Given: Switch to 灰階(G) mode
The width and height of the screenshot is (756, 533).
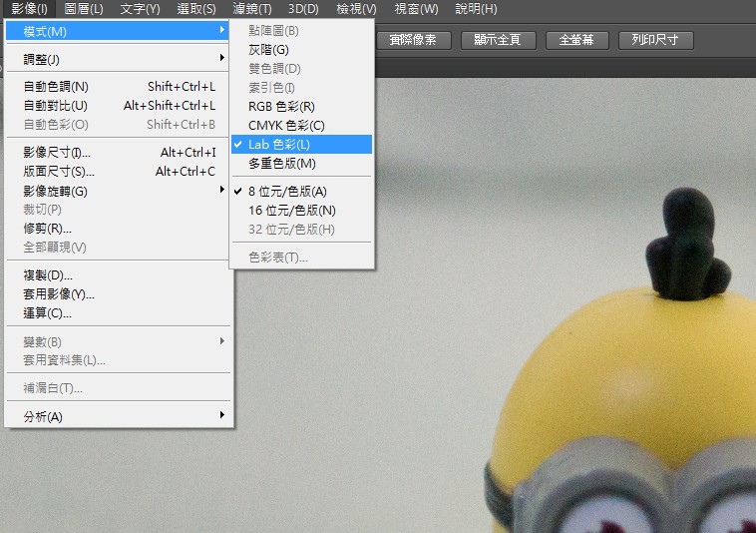Looking at the screenshot, I should [x=302, y=50].
